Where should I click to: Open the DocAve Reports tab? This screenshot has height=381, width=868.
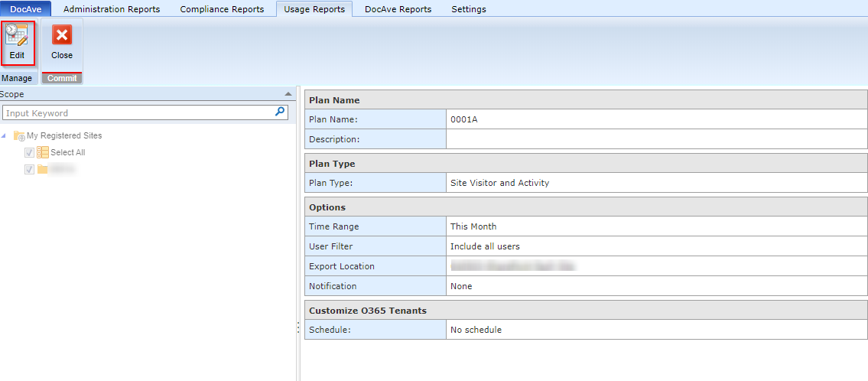398,9
